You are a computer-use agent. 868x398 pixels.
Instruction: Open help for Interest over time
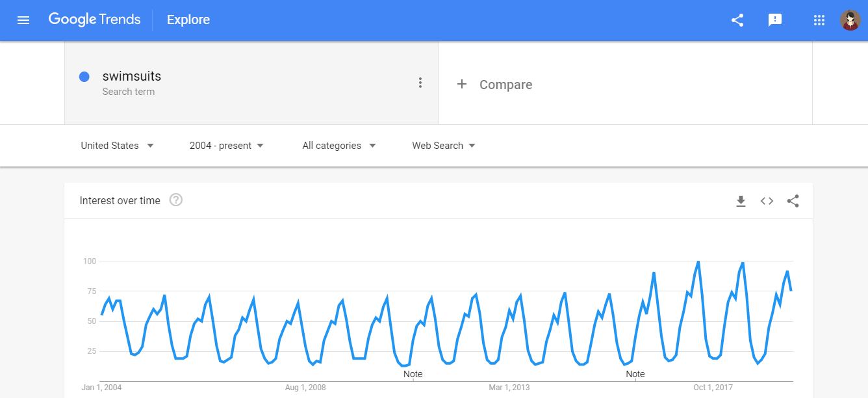(x=175, y=200)
